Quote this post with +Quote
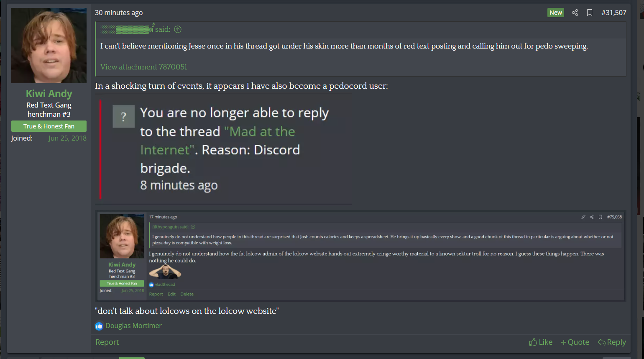 click(x=575, y=342)
